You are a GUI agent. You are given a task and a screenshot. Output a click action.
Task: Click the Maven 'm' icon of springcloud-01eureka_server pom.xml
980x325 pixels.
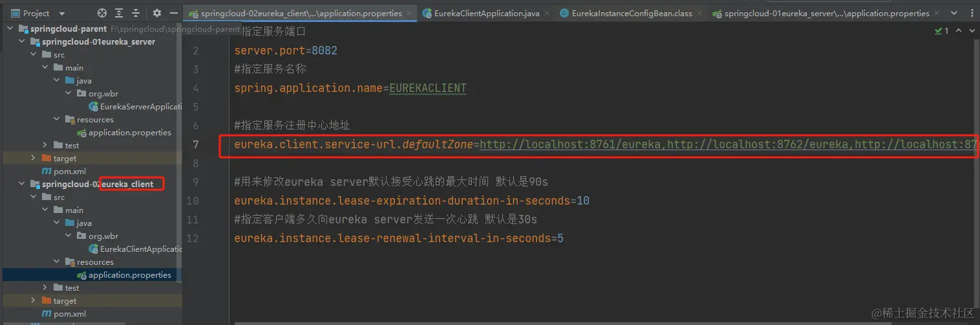point(47,172)
